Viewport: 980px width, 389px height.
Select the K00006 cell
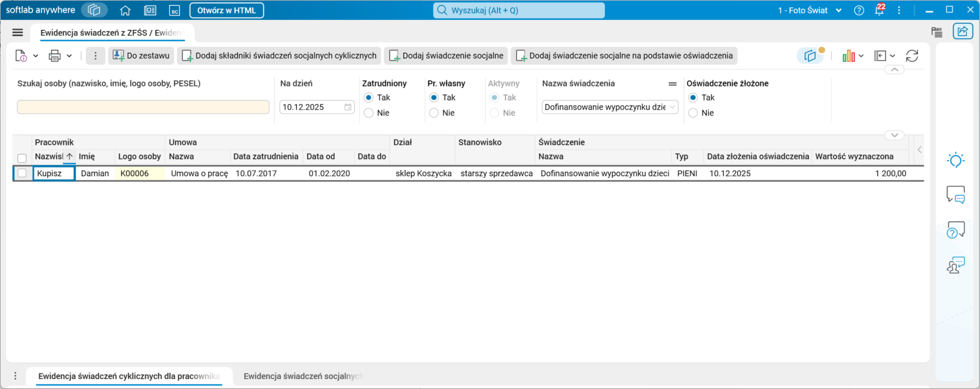[141, 174]
